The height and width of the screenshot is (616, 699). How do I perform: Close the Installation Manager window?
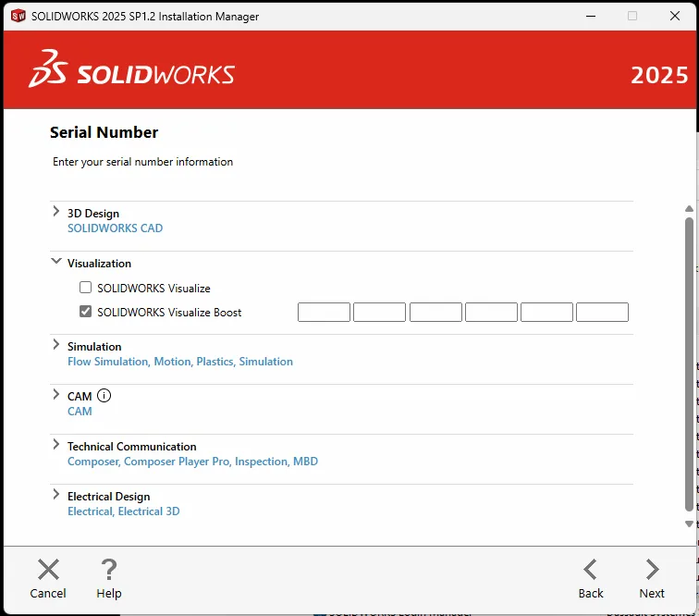click(675, 16)
